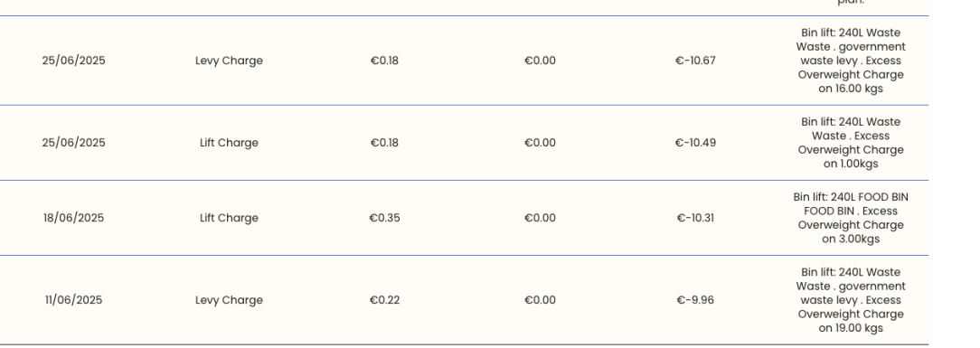Click balance value €-10.31
The height and width of the screenshot is (348, 980).
pyautogui.click(x=695, y=218)
